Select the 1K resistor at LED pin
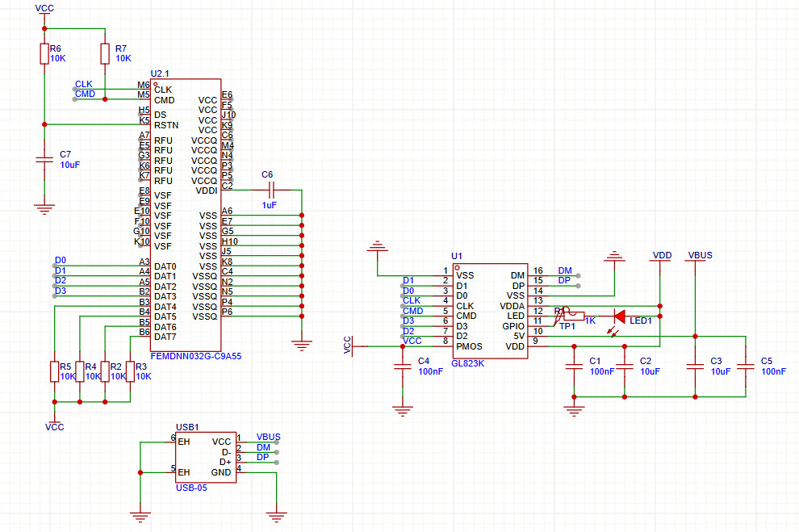The height and width of the screenshot is (532, 799). pyautogui.click(x=574, y=316)
